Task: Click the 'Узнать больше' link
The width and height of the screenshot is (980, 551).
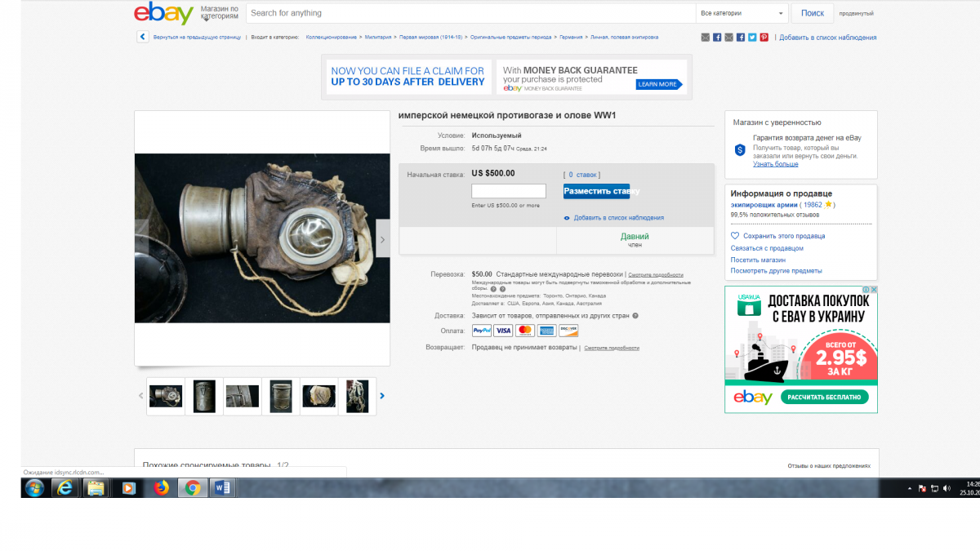Action: point(776,164)
